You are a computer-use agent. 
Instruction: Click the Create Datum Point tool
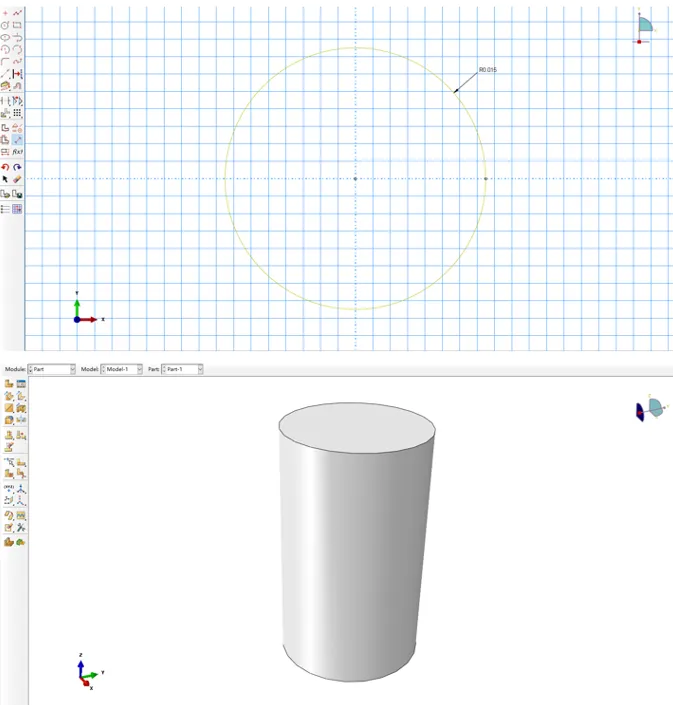tap(9, 488)
